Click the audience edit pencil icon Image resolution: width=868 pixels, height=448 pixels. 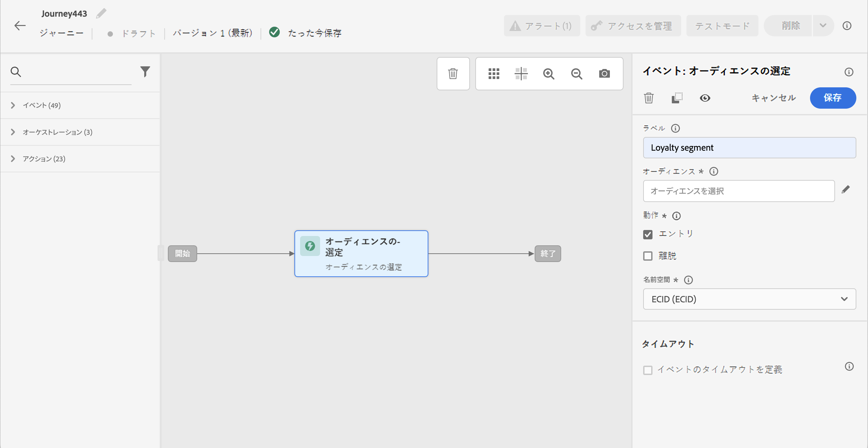coord(845,190)
